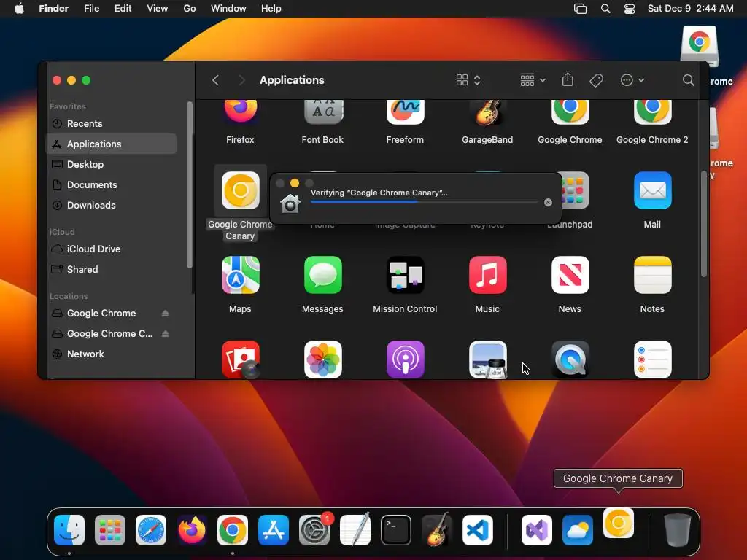
Task: Select the Music app icon
Action: pos(487,275)
